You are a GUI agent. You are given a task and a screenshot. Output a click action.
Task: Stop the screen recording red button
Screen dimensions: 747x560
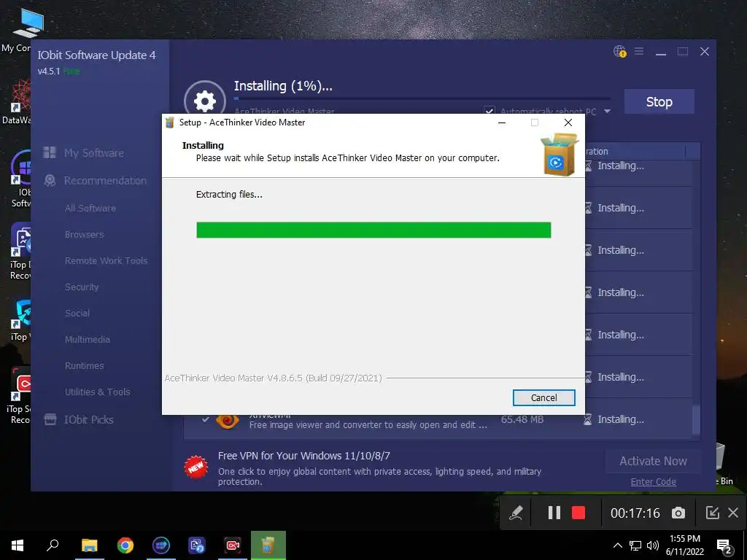point(578,513)
